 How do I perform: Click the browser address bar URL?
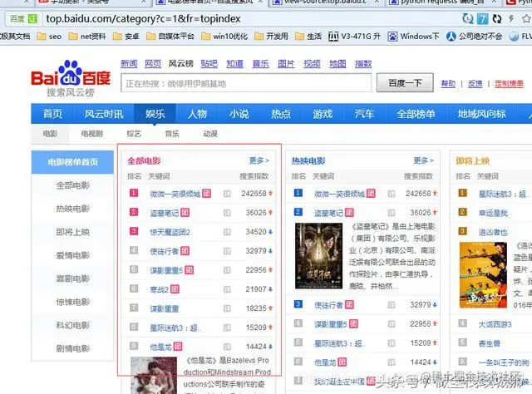(x=143, y=18)
